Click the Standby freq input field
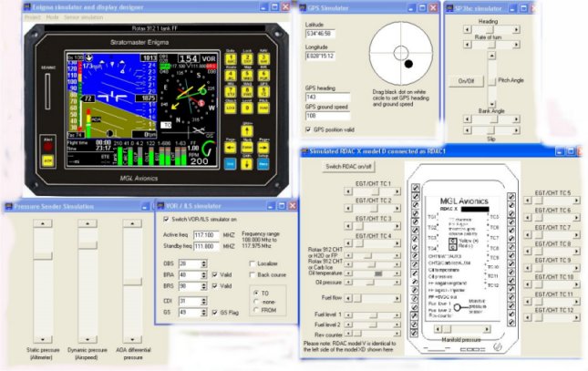Screen dimensions: 588x371 click(x=206, y=246)
